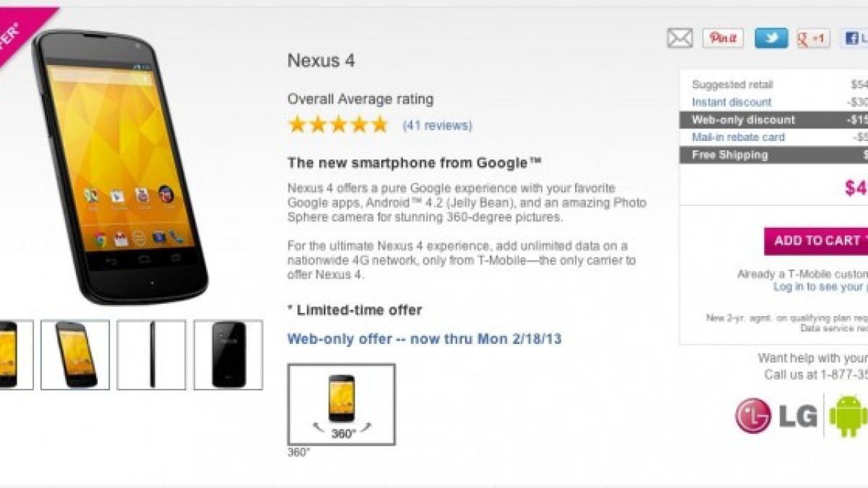The width and height of the screenshot is (868, 488).
Task: Click the ADD TO CART button
Action: [816, 241]
